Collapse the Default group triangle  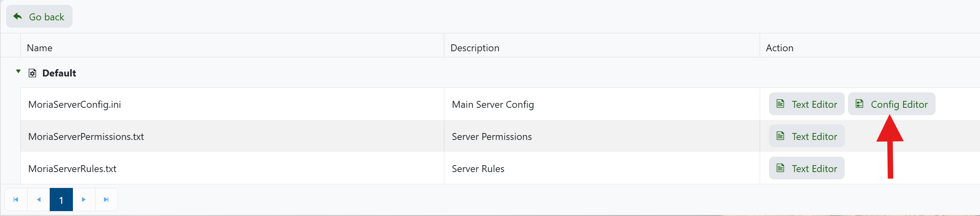pyautogui.click(x=18, y=72)
